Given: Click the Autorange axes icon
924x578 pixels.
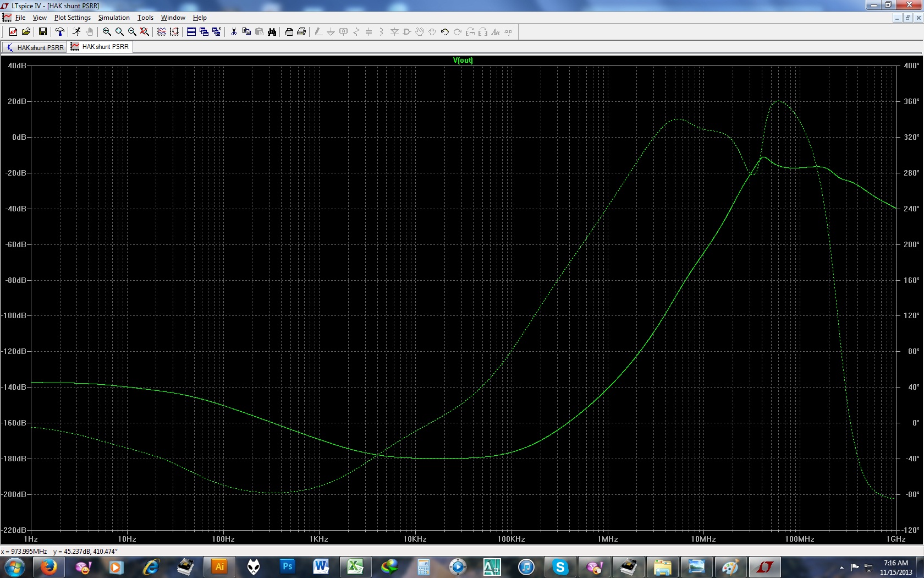Looking at the screenshot, I should coord(174,32).
